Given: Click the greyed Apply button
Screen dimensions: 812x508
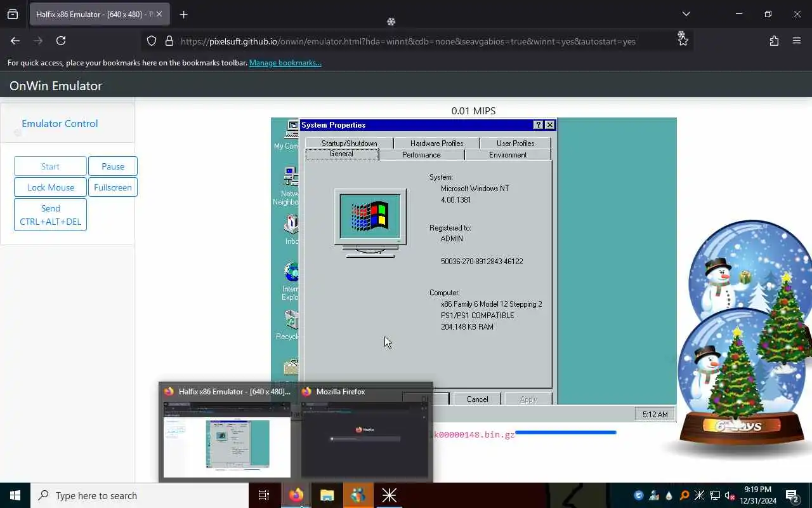Looking at the screenshot, I should tap(528, 399).
